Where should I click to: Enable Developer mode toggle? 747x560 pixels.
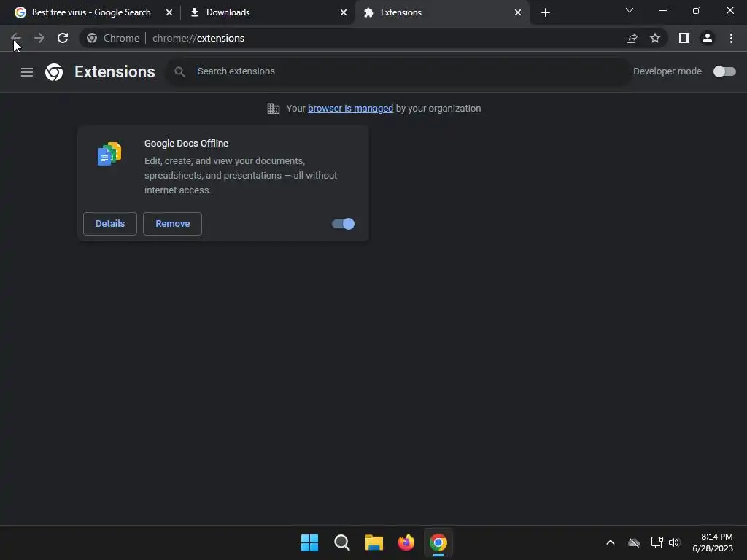[x=724, y=71]
